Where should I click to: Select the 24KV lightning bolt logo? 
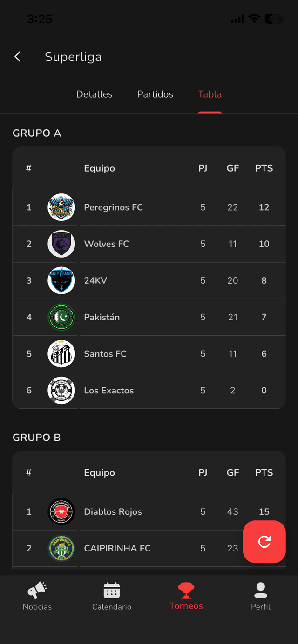[61, 280]
